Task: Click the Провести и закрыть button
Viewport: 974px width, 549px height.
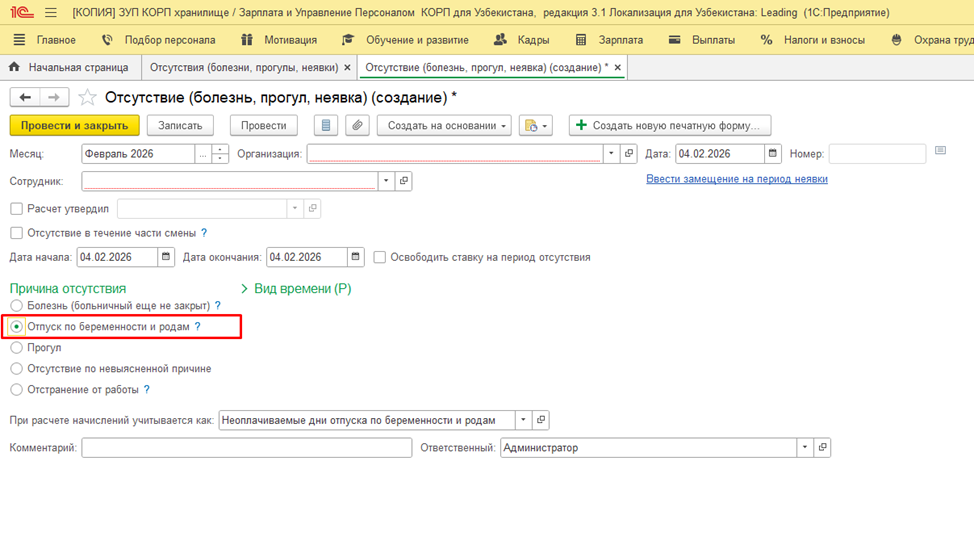Action: 74,126
